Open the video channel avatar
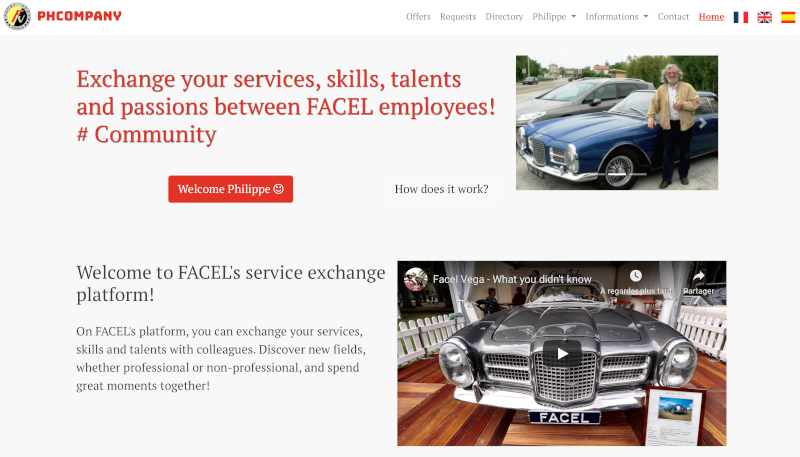 pos(416,279)
